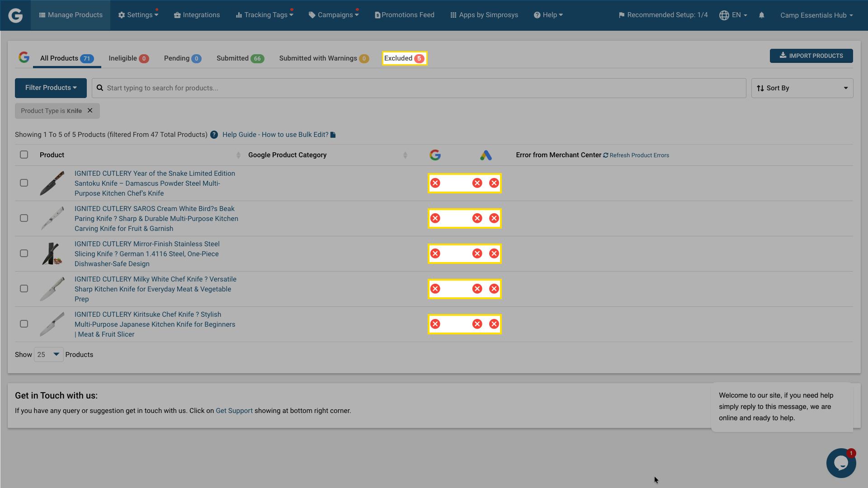Open the notifications bell
The width and height of the screenshot is (868, 488).
click(762, 15)
